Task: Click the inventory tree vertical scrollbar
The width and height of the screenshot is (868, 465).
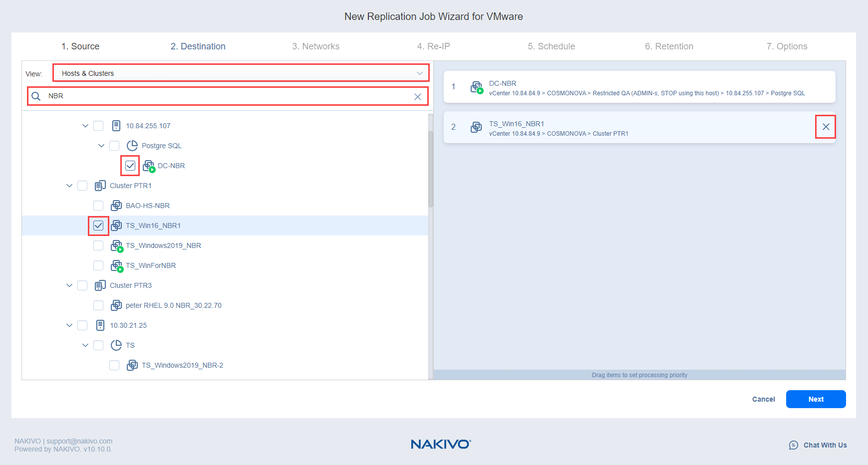Action: [430, 170]
